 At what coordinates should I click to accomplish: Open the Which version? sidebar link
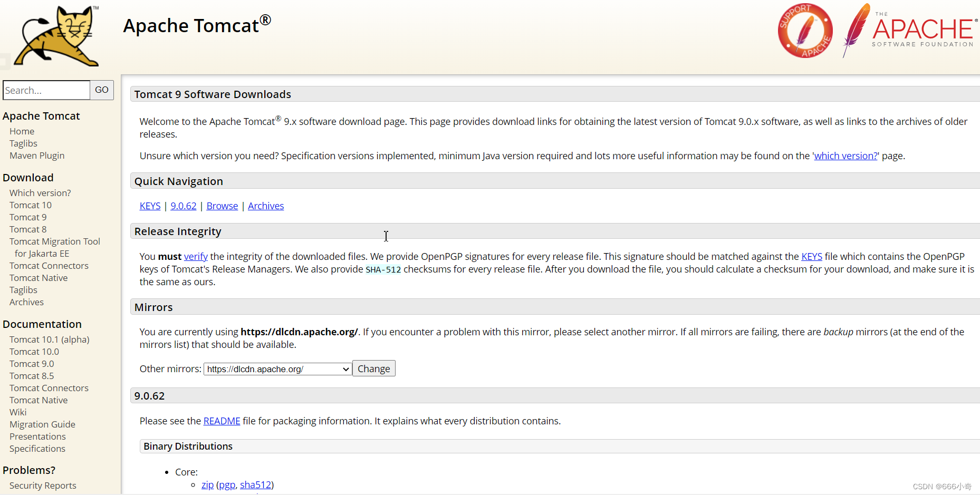coord(40,193)
